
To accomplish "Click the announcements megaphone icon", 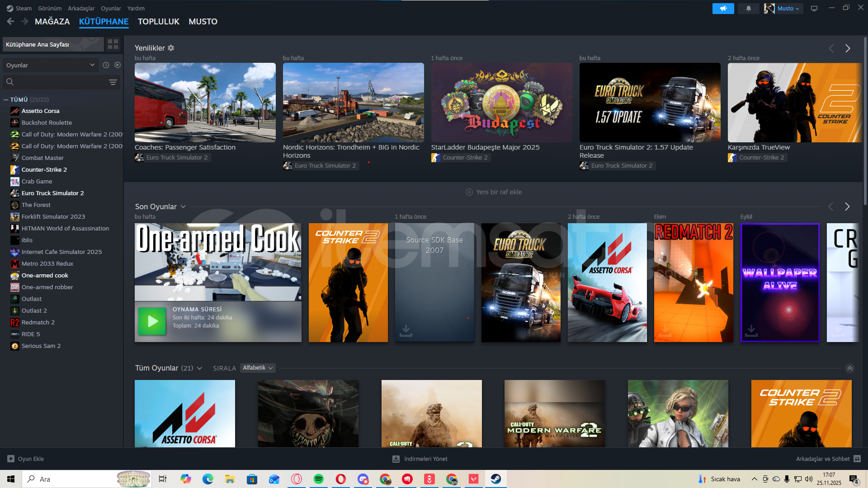I will click(x=723, y=9).
